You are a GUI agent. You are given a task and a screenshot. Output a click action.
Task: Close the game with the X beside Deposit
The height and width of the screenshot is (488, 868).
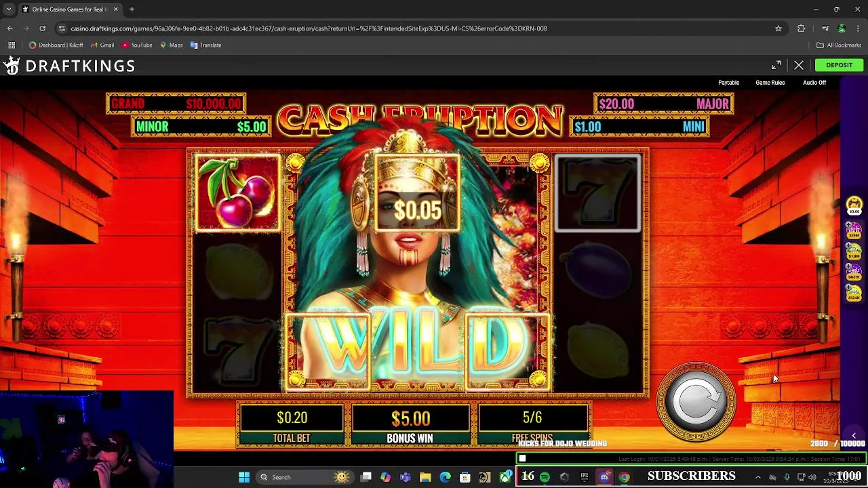point(799,65)
